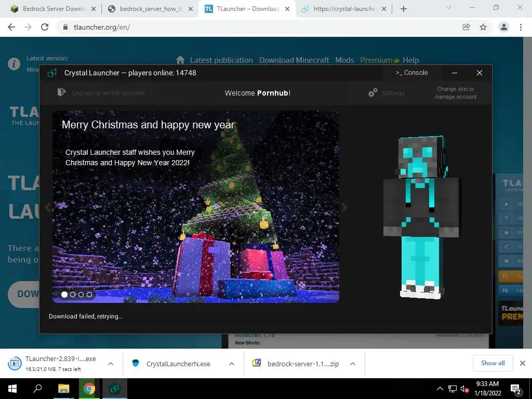Go to next slide arrow

344,207
